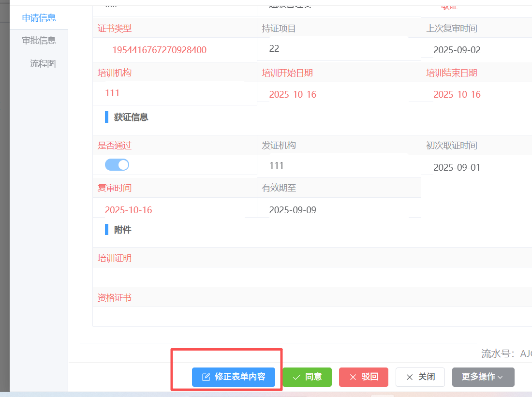Click the 复审时间 date field
This screenshot has width=532, height=397.
pos(174,210)
